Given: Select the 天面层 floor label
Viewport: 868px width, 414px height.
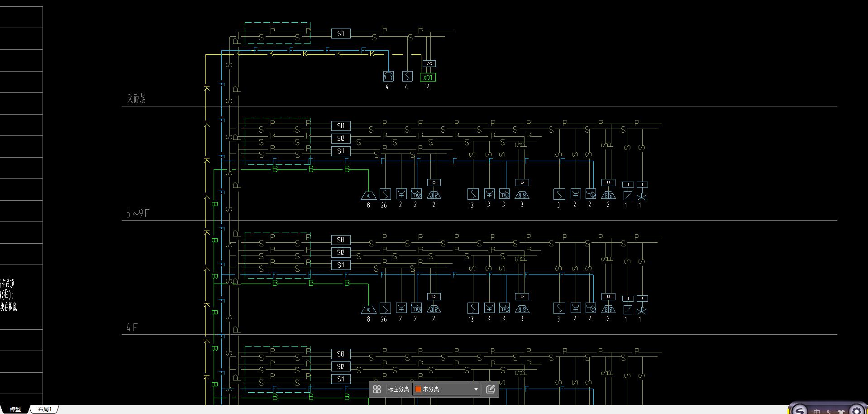Looking at the screenshot, I should tap(136, 98).
